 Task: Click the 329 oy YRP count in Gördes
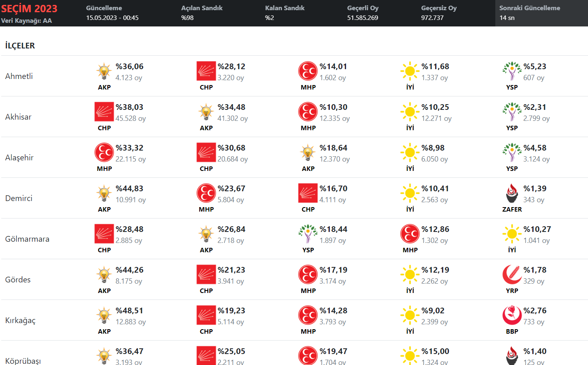tap(534, 281)
